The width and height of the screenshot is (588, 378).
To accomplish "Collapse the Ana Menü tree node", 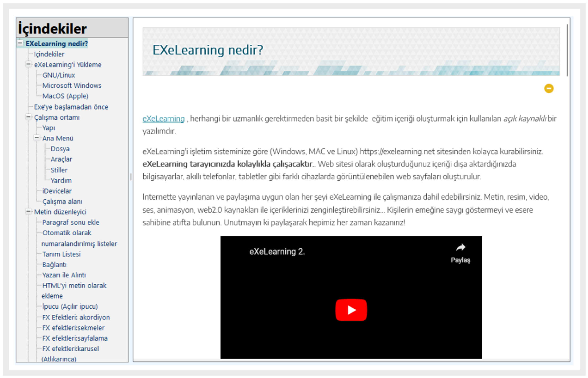I will pyautogui.click(x=37, y=138).
